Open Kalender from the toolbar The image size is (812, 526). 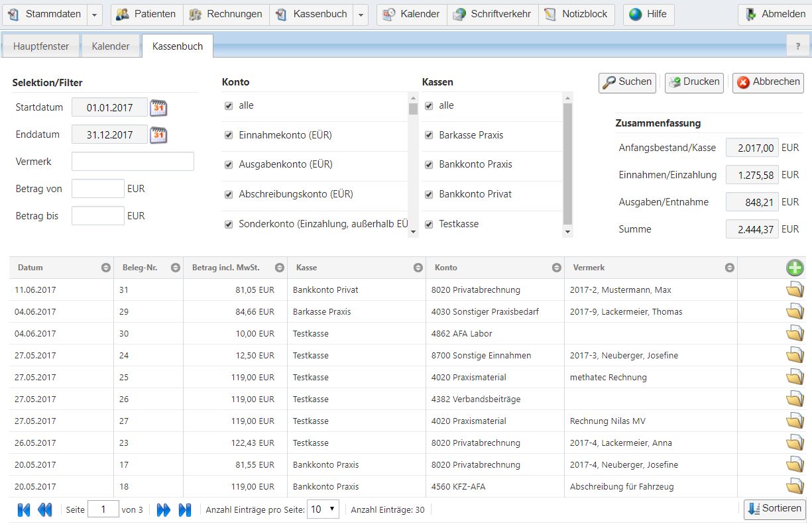[x=411, y=14]
